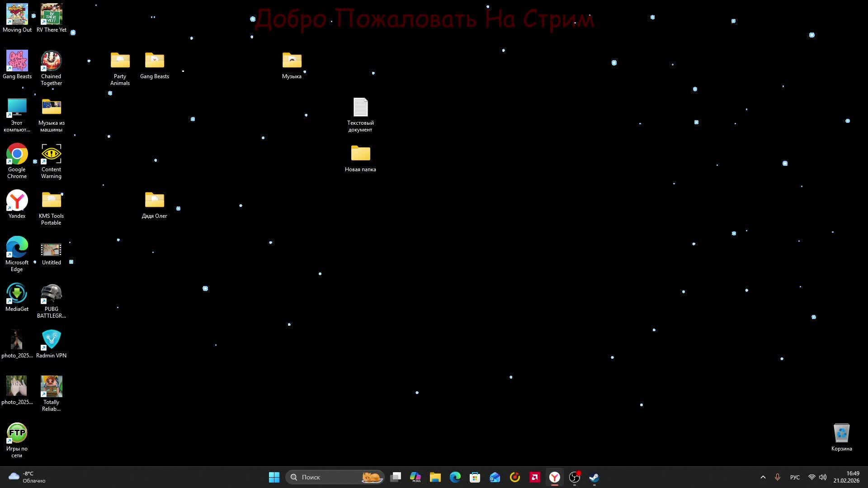Click the weather widget showing -8°C
Screen dimensions: 868x488
pos(27,477)
